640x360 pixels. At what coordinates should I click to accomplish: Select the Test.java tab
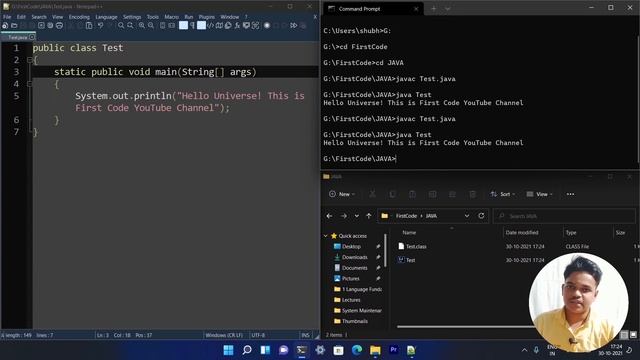[18, 37]
